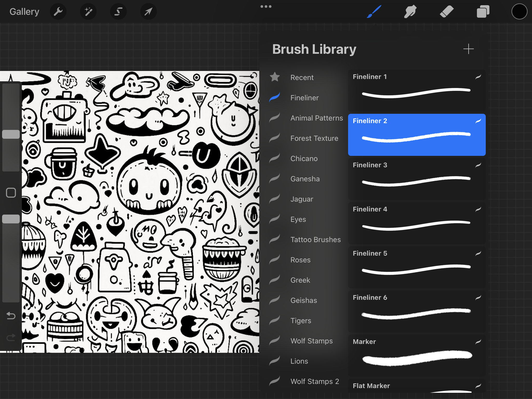Open the Tigers brush set
532x399 pixels.
(301, 321)
